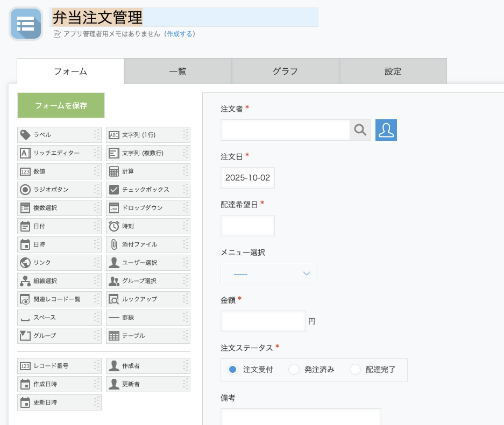Open the 設定 tab

393,71
